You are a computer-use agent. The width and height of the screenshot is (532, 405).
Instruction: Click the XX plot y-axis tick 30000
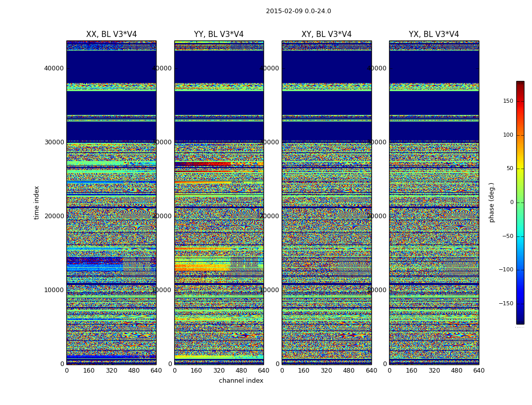[54, 142]
